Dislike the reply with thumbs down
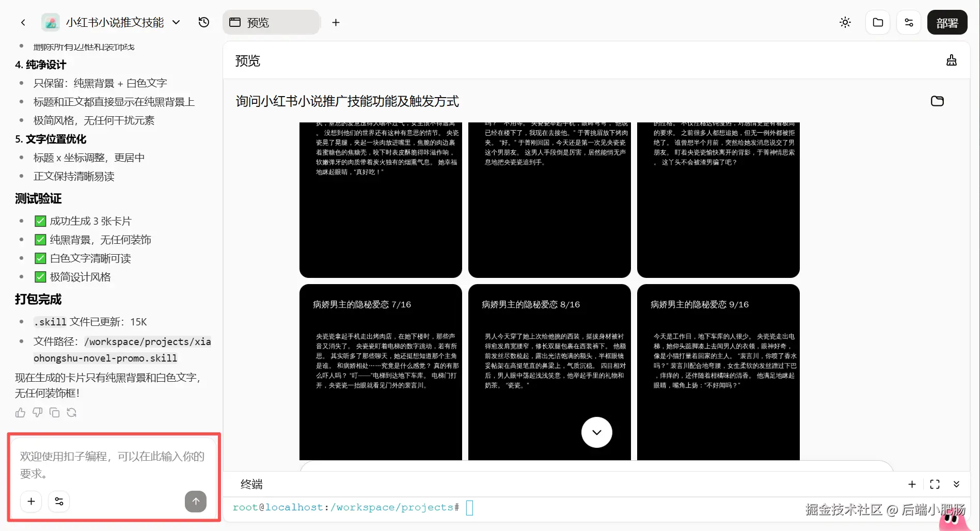The height and width of the screenshot is (531, 980). point(37,412)
